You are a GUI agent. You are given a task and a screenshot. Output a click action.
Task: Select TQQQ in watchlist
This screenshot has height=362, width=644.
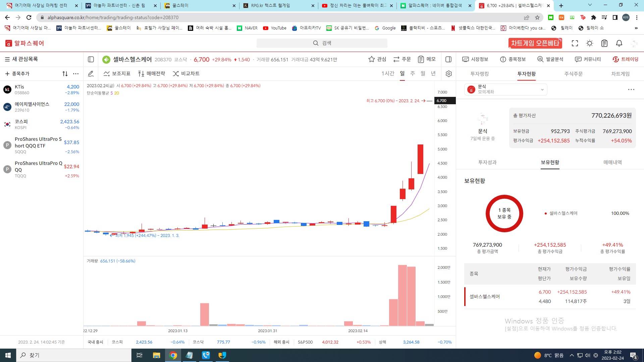click(x=42, y=170)
